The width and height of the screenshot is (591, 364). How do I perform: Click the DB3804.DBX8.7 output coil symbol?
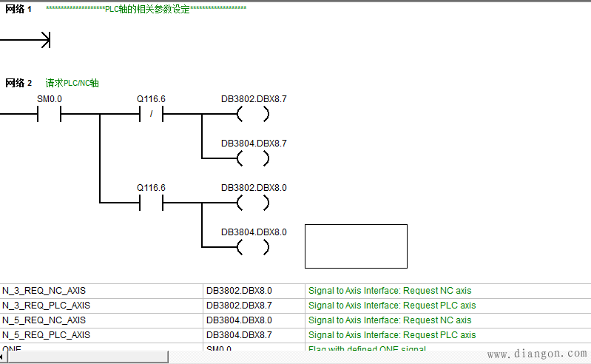click(253, 158)
